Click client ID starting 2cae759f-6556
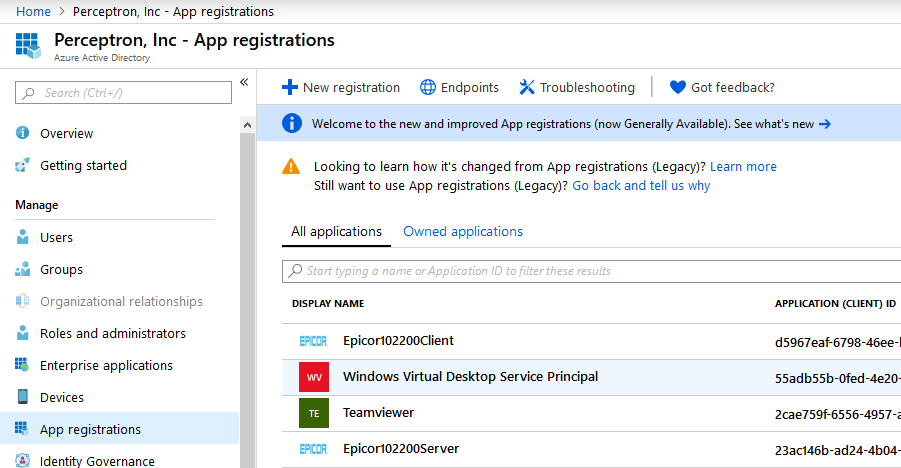Screen dimensions: 901x468 click(x=837, y=415)
